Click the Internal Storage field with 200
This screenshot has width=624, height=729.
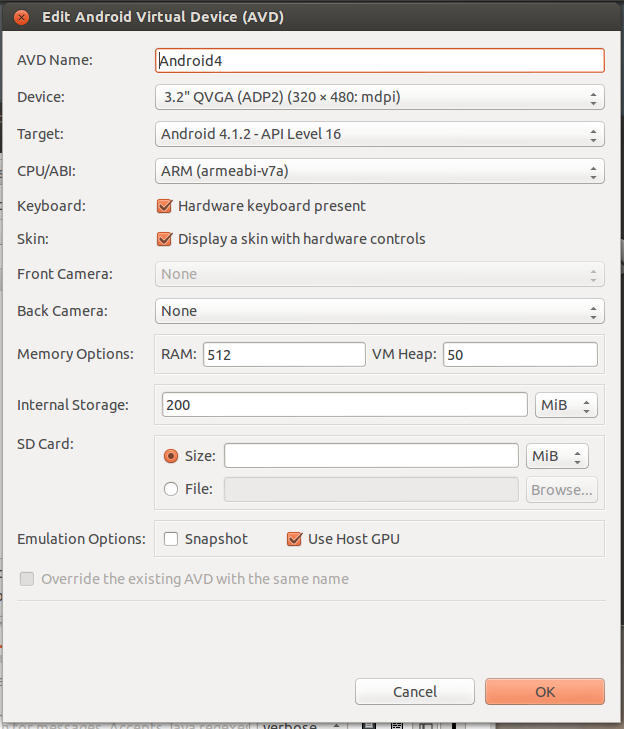(345, 405)
